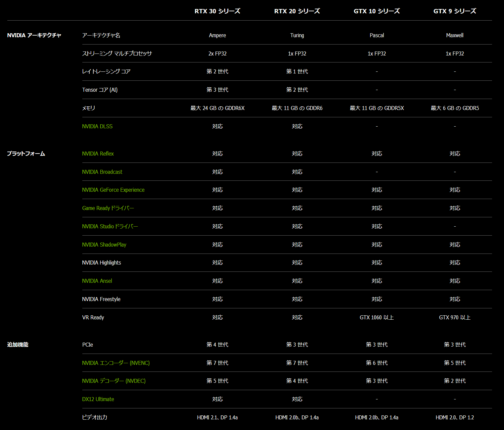Image resolution: width=504 pixels, height=430 pixels.
Task: Click the ビデオ出力 row label
Action: tap(95, 417)
